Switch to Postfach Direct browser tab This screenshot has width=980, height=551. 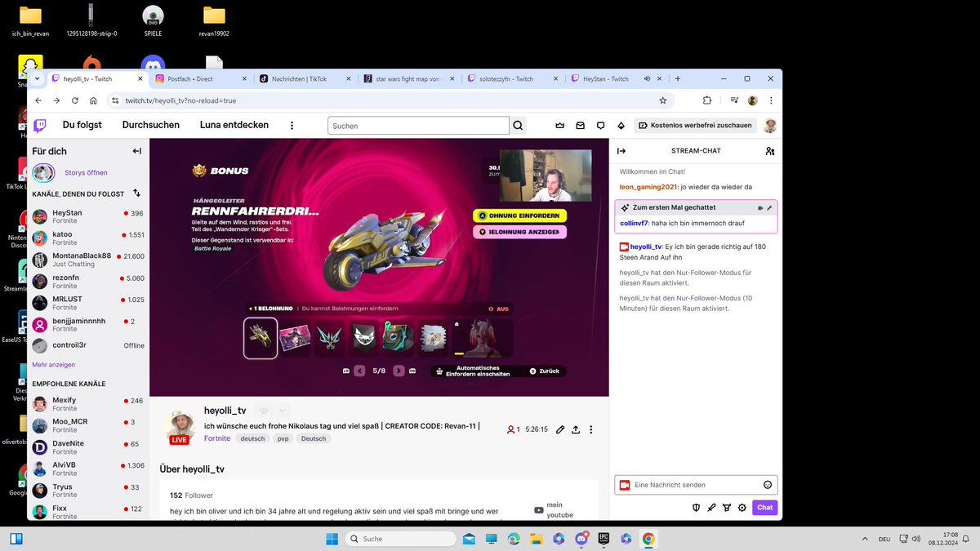pos(199,79)
